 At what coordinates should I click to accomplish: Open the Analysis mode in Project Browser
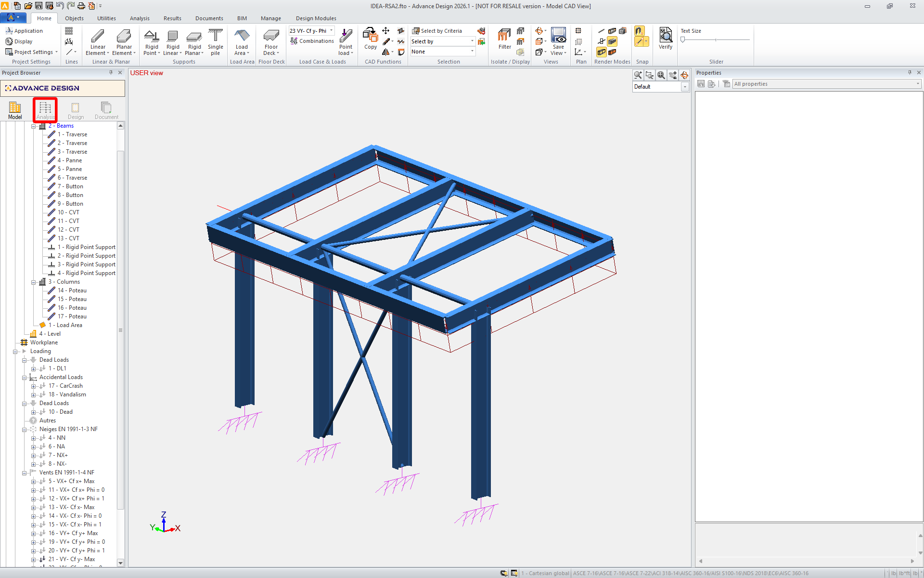(45, 110)
